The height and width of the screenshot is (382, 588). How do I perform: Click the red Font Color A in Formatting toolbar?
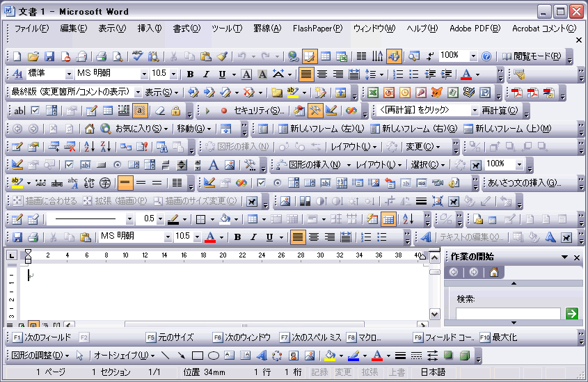click(x=466, y=74)
